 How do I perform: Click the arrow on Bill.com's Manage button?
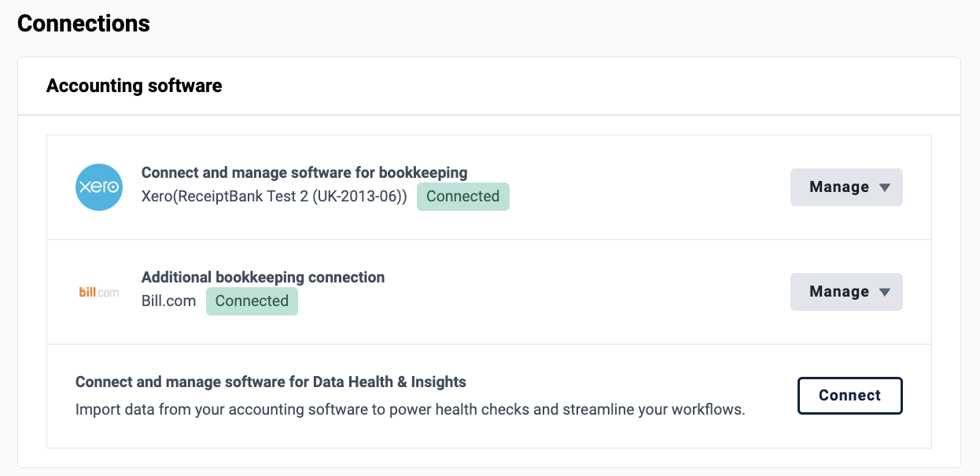click(x=884, y=293)
